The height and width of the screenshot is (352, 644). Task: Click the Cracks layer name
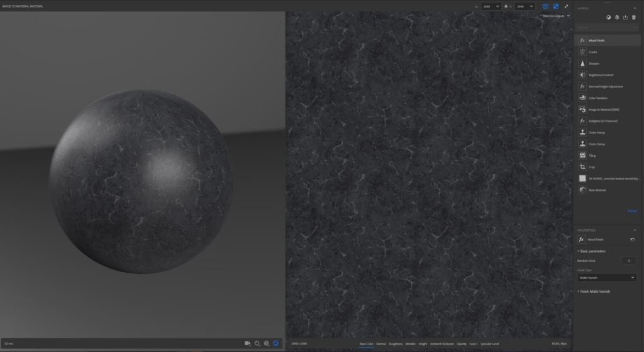[592, 52]
